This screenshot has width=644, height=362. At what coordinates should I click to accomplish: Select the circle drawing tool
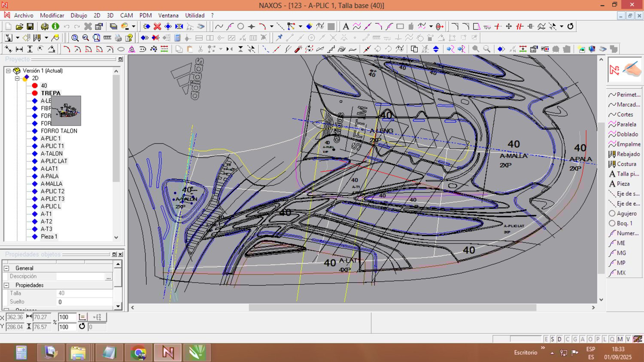click(x=241, y=27)
